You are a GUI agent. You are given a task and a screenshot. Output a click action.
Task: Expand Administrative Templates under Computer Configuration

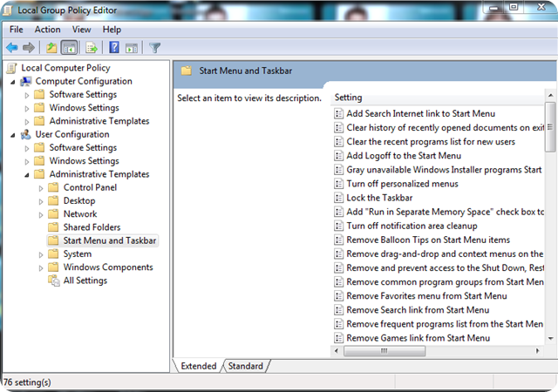coord(27,122)
